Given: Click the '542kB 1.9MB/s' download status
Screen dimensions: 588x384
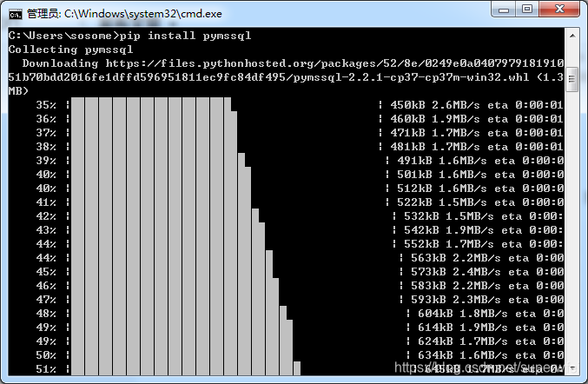Looking at the screenshot, I should click(449, 230).
